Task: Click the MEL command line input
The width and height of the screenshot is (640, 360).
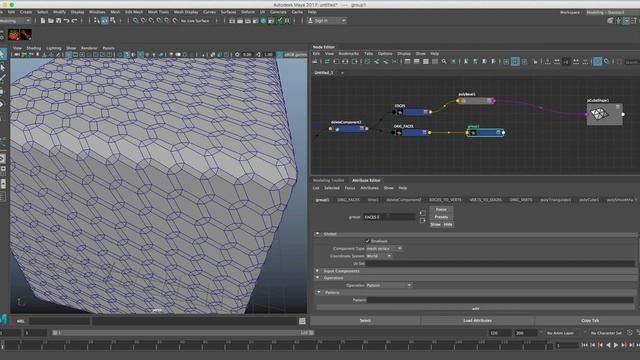Action: tap(60, 321)
